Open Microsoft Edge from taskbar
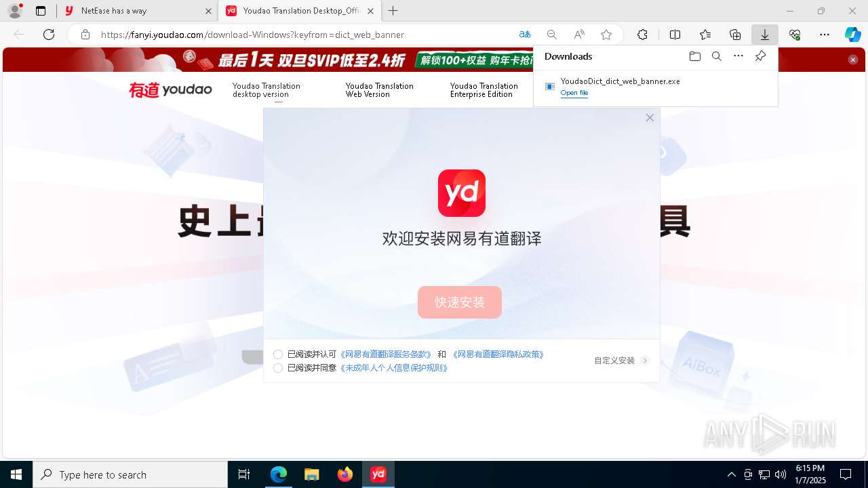The image size is (868, 488). [x=279, y=474]
